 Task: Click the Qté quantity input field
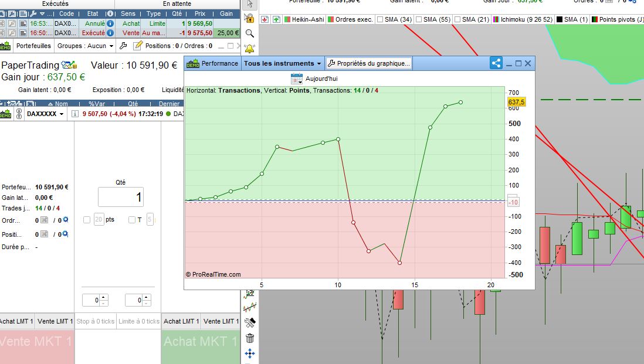121,197
